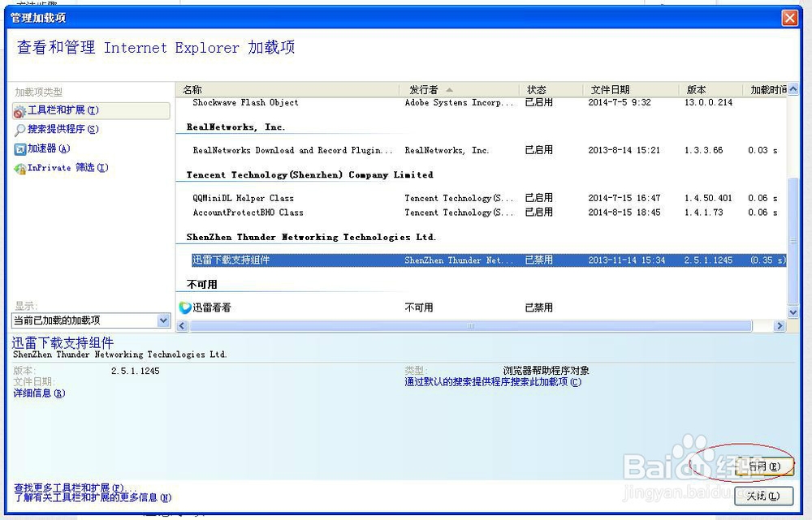Sort list by 状态 column header
The width and height of the screenshot is (812, 520).
tap(551, 90)
